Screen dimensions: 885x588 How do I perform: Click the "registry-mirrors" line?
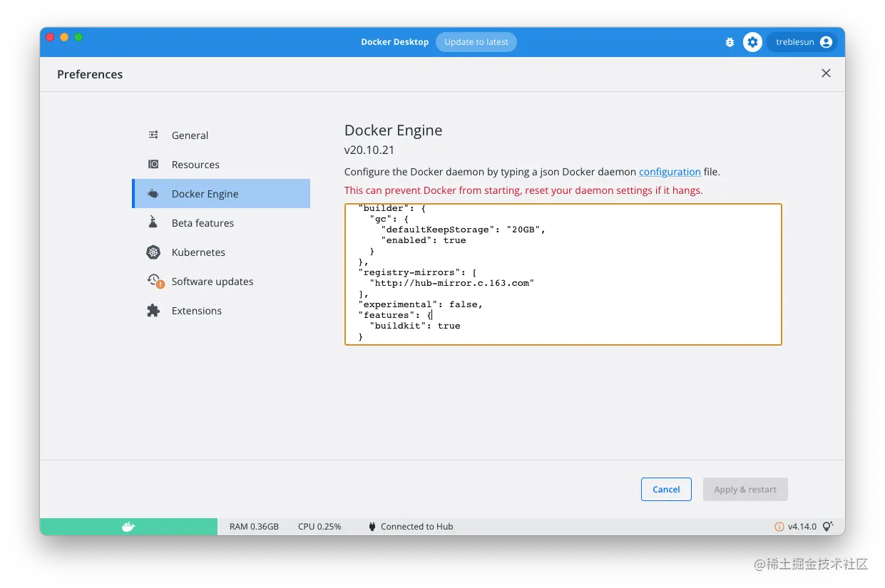(x=417, y=272)
